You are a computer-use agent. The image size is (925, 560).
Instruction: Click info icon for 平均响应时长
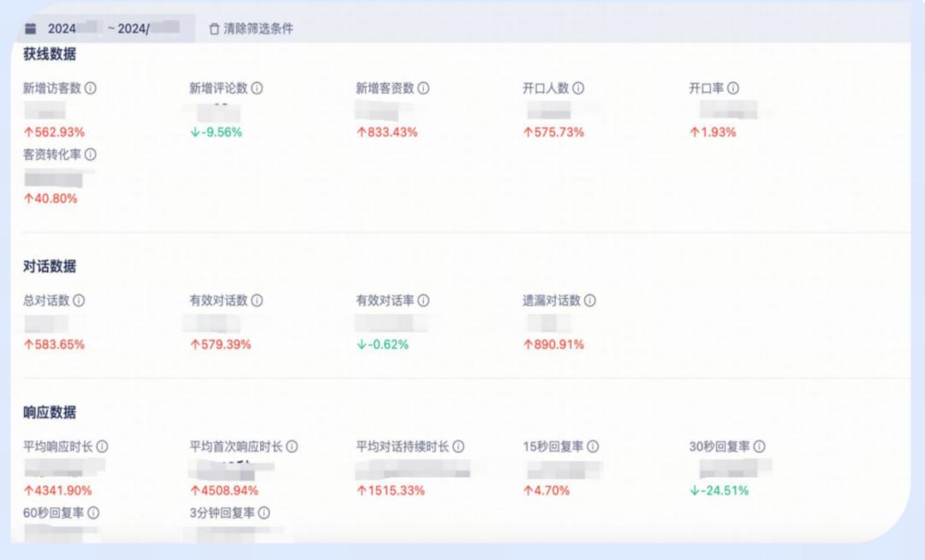pos(102,447)
